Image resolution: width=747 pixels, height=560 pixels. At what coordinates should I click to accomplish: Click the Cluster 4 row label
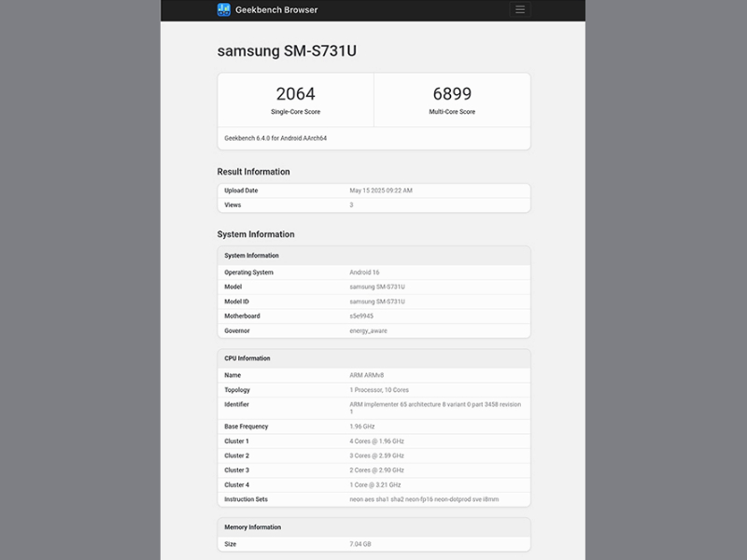click(x=237, y=485)
